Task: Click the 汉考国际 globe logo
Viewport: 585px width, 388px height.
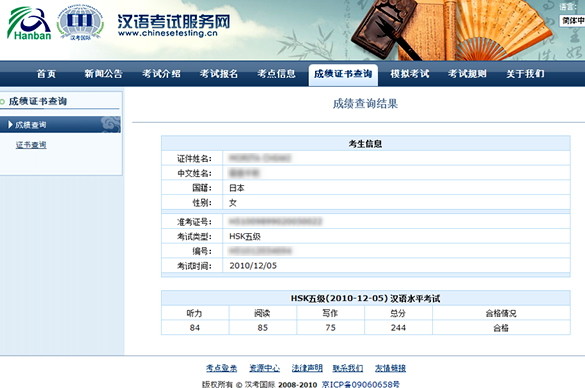Action: coord(80,22)
